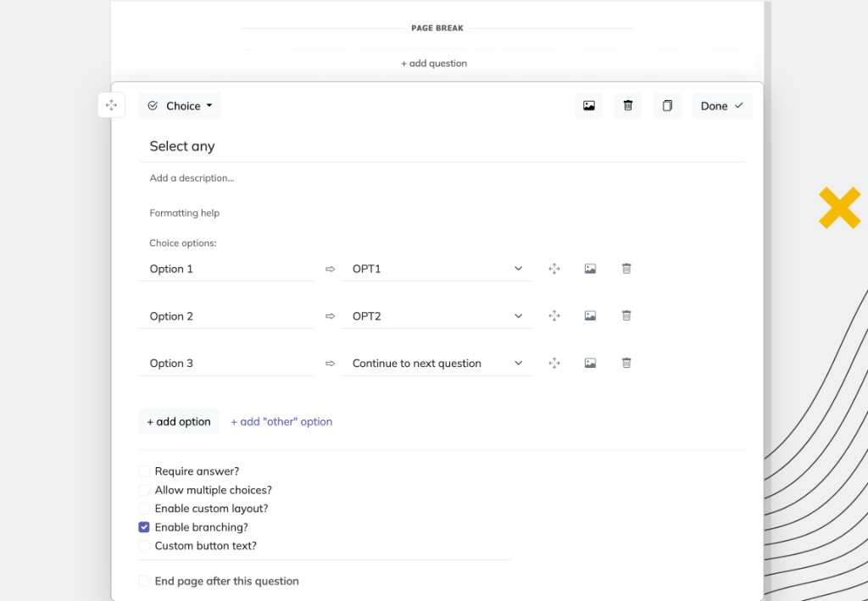
Task: Click move handle for Option 1
Action: coord(554,269)
